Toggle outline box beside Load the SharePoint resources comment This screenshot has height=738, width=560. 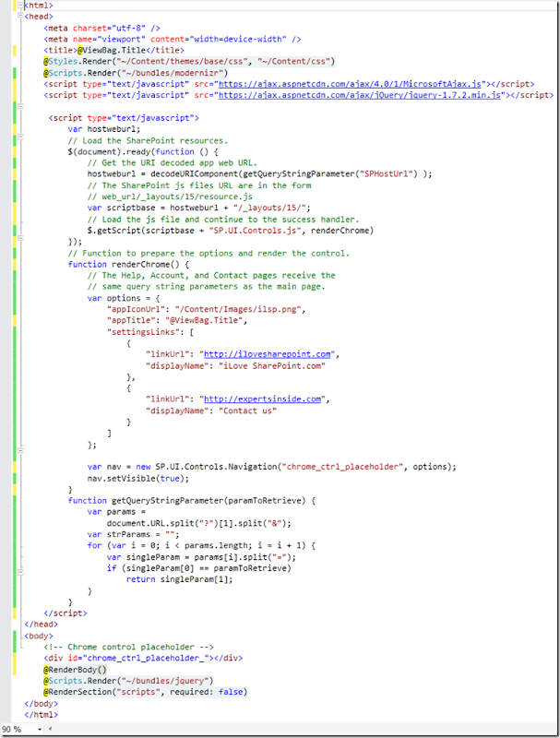click(x=20, y=137)
